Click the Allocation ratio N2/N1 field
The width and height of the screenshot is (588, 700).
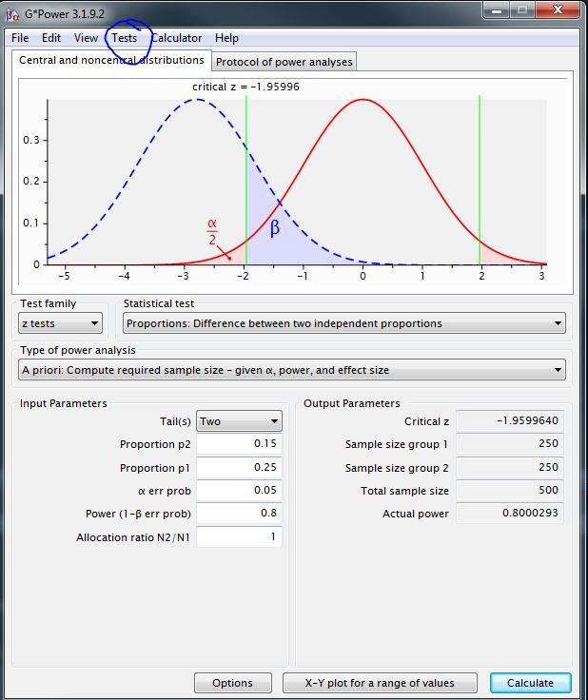pos(239,536)
